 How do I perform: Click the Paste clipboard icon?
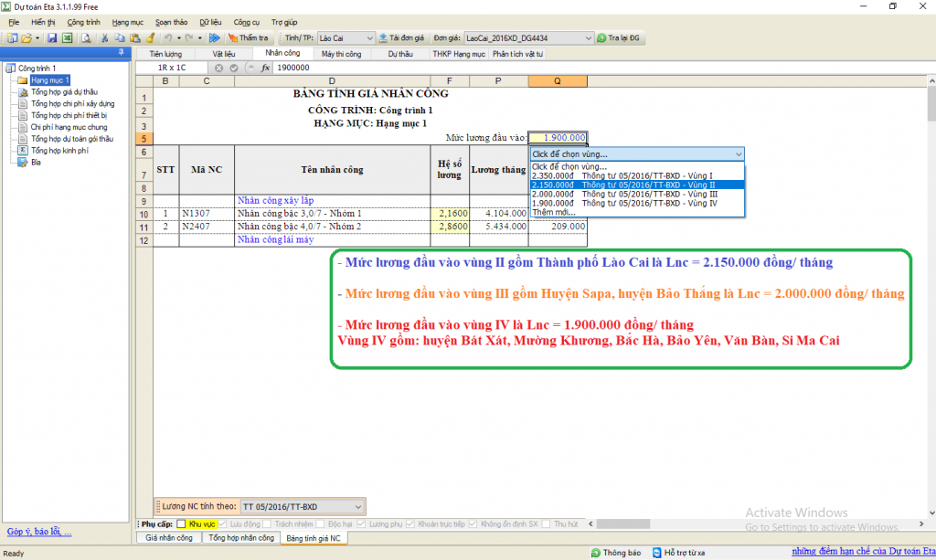(x=134, y=38)
